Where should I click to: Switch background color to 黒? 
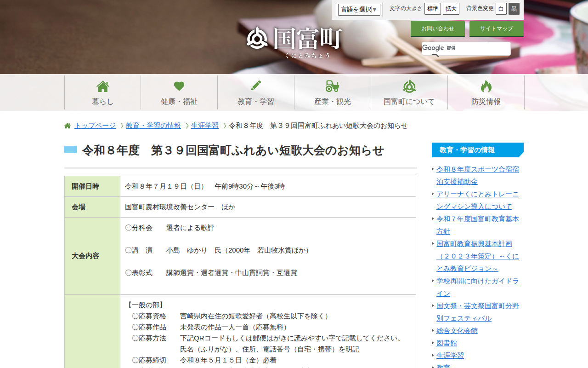tap(514, 8)
